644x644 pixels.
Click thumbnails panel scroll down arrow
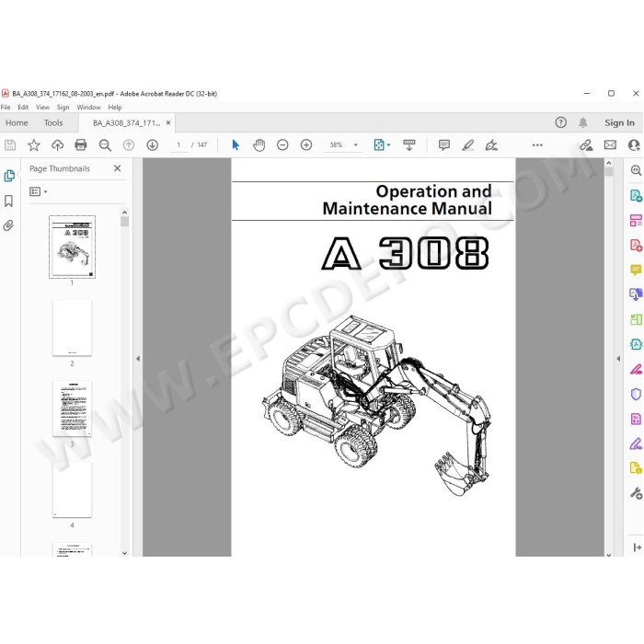[124, 553]
